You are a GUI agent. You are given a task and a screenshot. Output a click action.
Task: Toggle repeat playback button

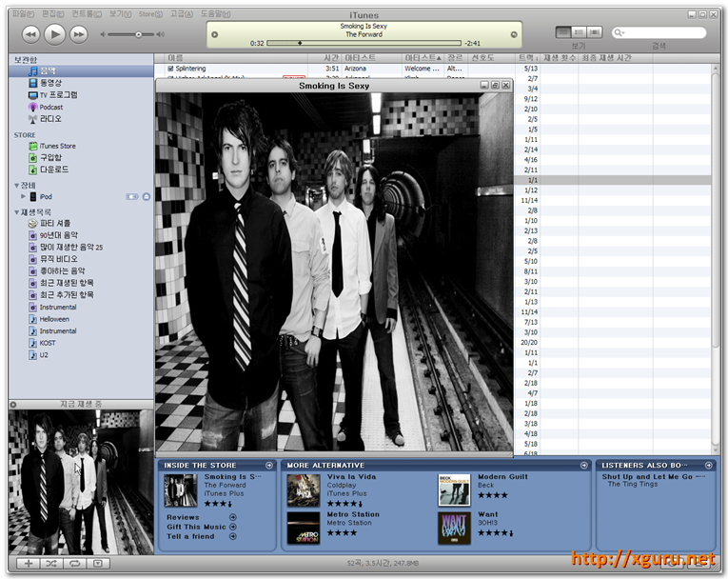[x=75, y=563]
